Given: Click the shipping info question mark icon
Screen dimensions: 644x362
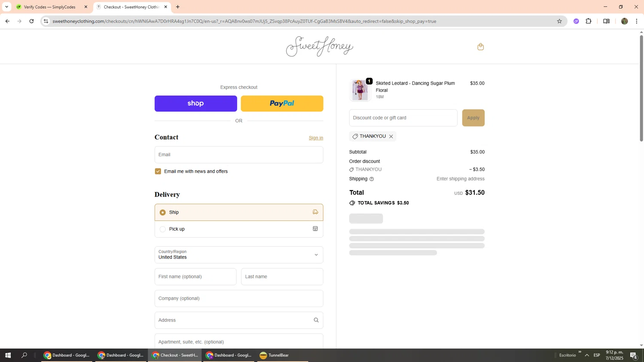Looking at the screenshot, I should click(x=372, y=179).
